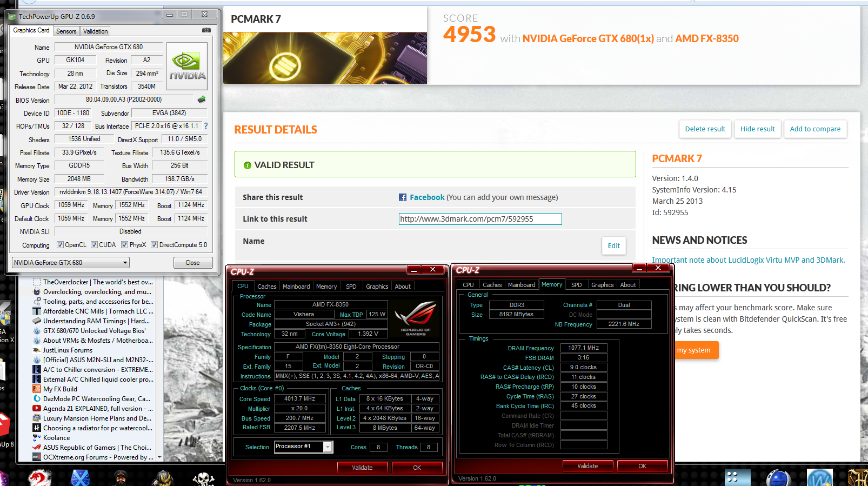Toggle the DirectCompute 5.0 checkbox
868x486 pixels.
154,245
